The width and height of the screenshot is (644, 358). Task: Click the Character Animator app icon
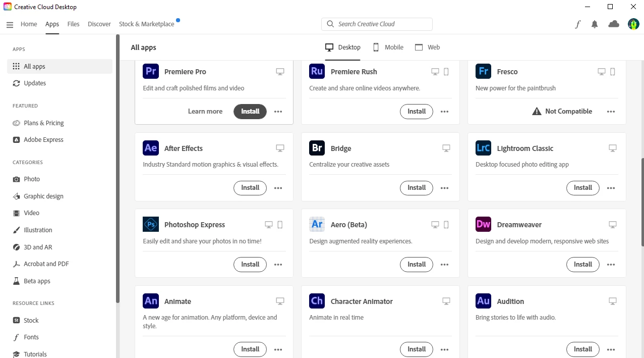(x=317, y=301)
